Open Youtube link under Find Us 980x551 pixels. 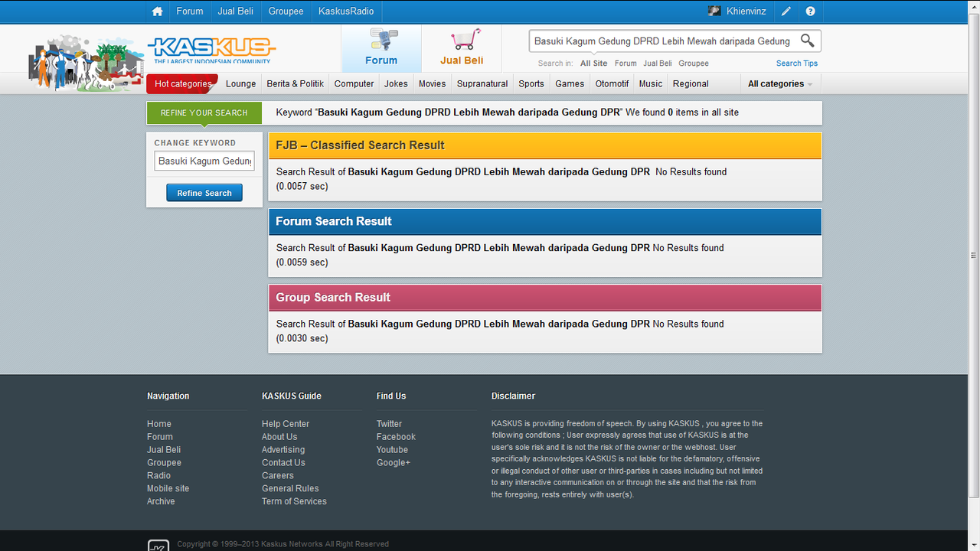tap(392, 450)
